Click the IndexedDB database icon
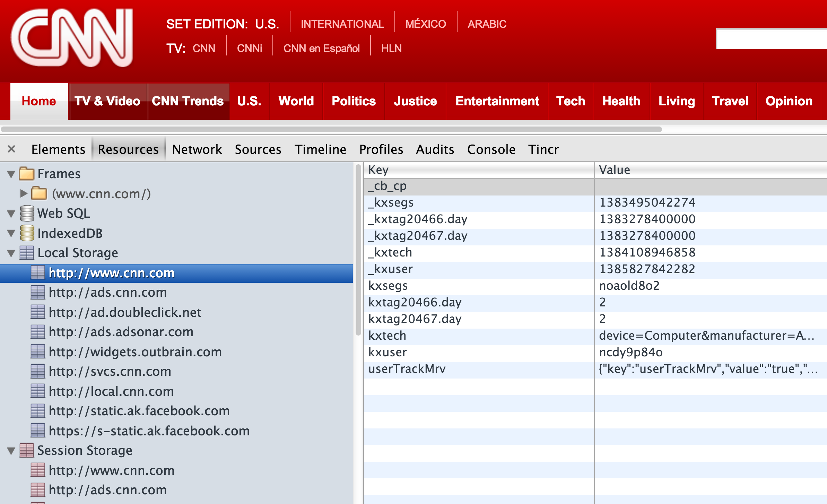 [27, 233]
